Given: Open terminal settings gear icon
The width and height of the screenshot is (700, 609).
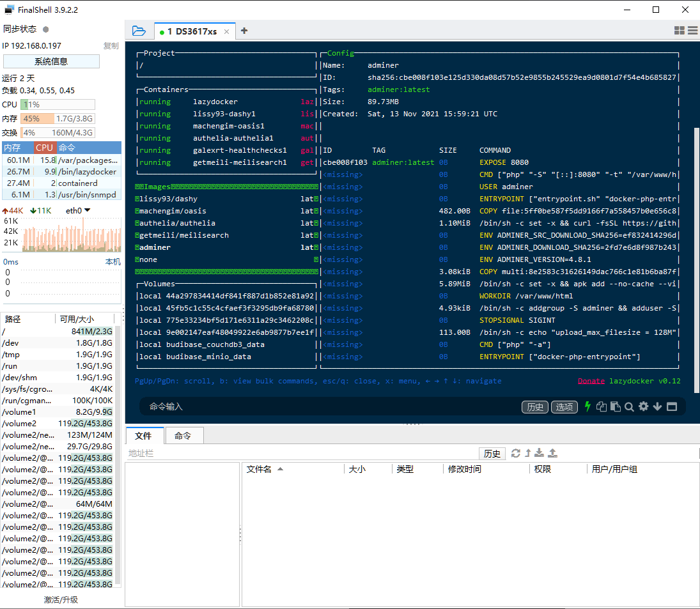Looking at the screenshot, I should coord(643,406).
